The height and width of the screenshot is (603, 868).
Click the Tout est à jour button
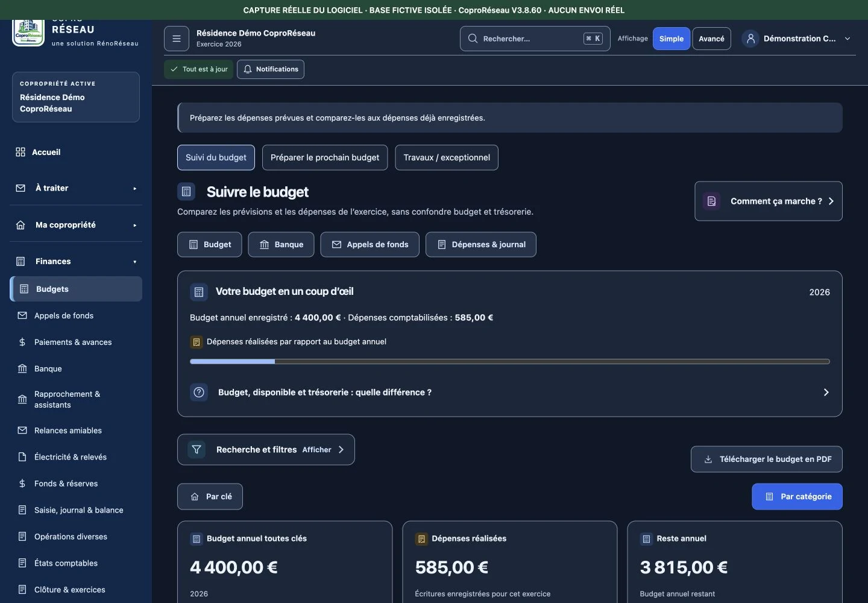pyautogui.click(x=198, y=69)
